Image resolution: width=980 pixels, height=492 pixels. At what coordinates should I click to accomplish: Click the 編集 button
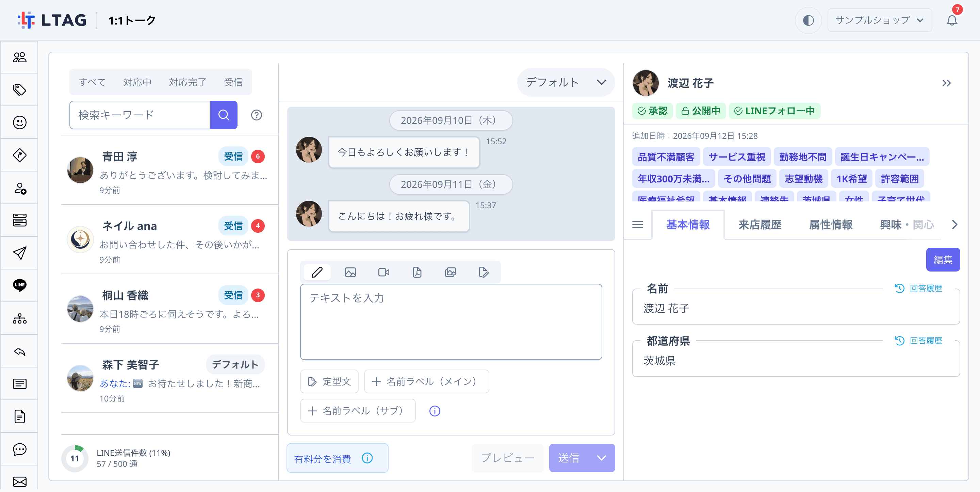click(x=943, y=260)
